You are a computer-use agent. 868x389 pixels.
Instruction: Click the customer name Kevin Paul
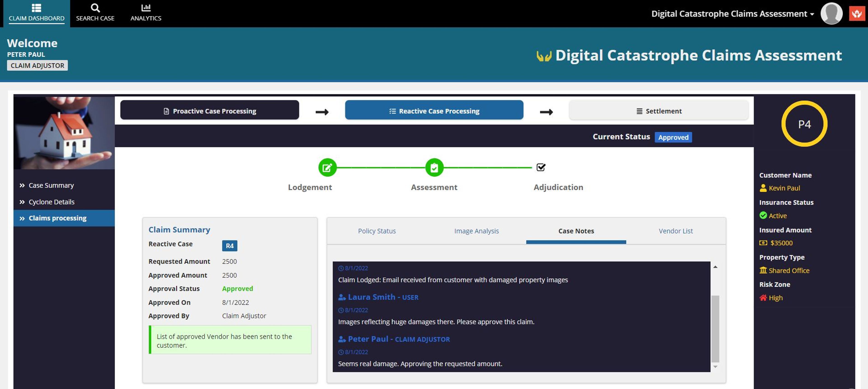pyautogui.click(x=784, y=188)
